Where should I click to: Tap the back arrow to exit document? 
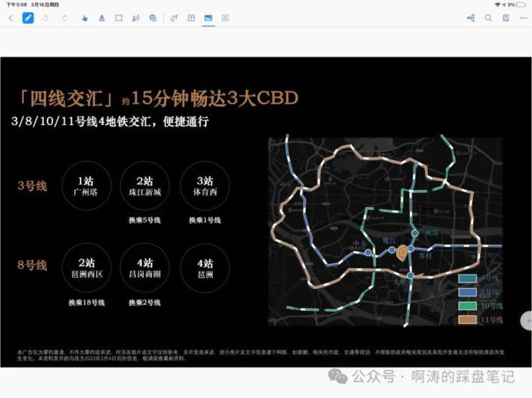[x=10, y=17]
